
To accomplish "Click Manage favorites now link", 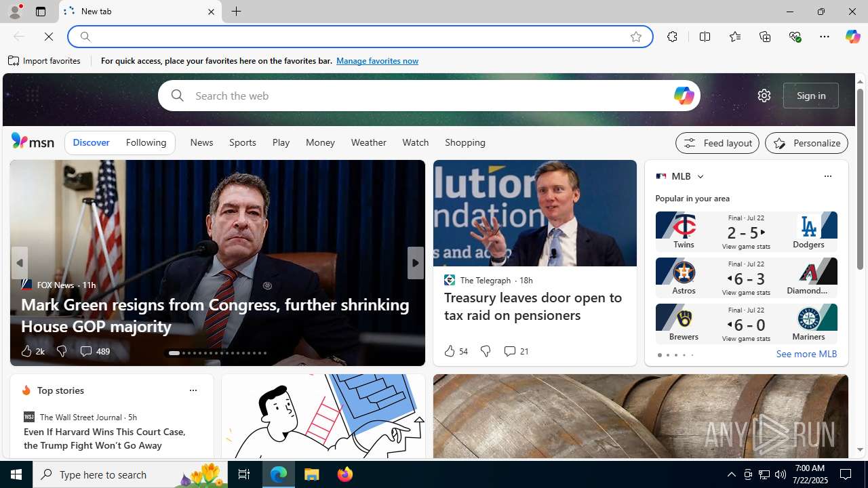I will (377, 61).
